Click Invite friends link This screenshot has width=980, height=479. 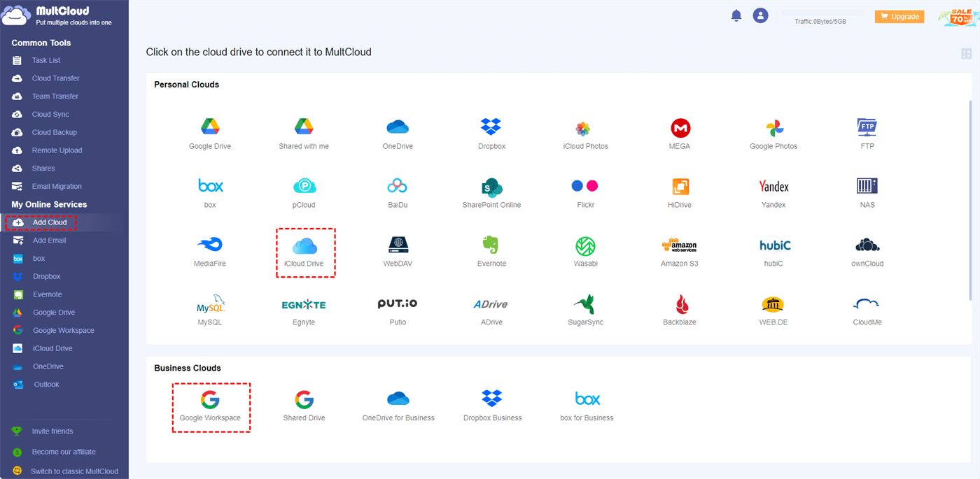[x=52, y=431]
